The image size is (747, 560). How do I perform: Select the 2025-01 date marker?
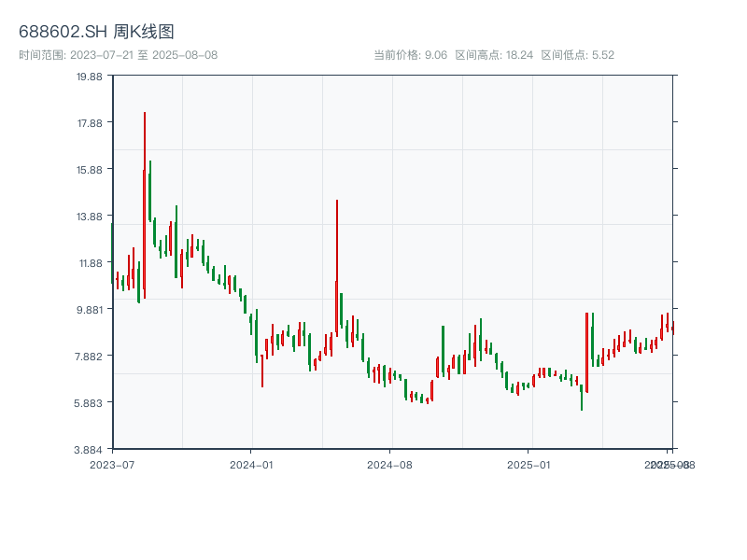[529, 464]
